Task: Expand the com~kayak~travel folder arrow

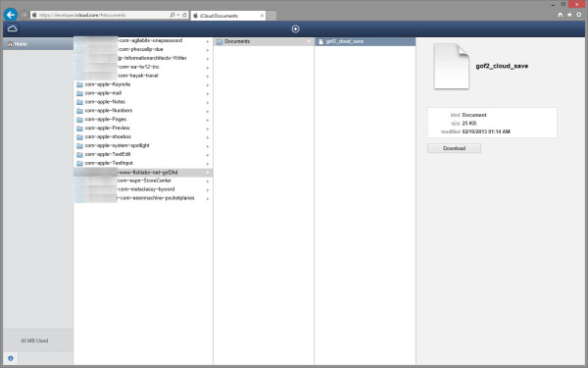Action: tap(208, 77)
